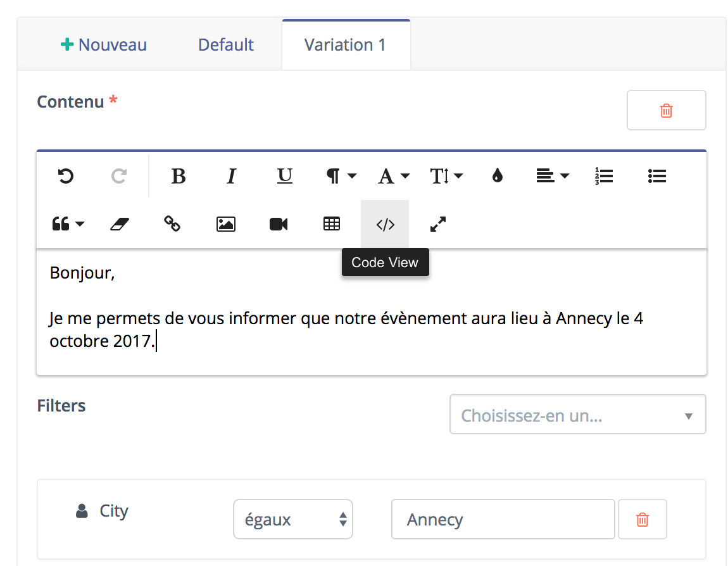Insert a table using grid icon
728x566 pixels.
(x=332, y=223)
